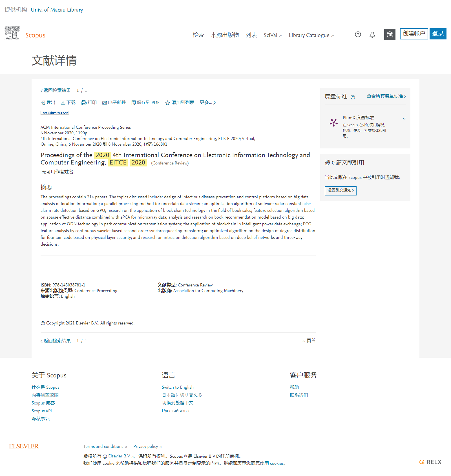Open 来源出版物 in the navigation
451x476 pixels.
225,35
